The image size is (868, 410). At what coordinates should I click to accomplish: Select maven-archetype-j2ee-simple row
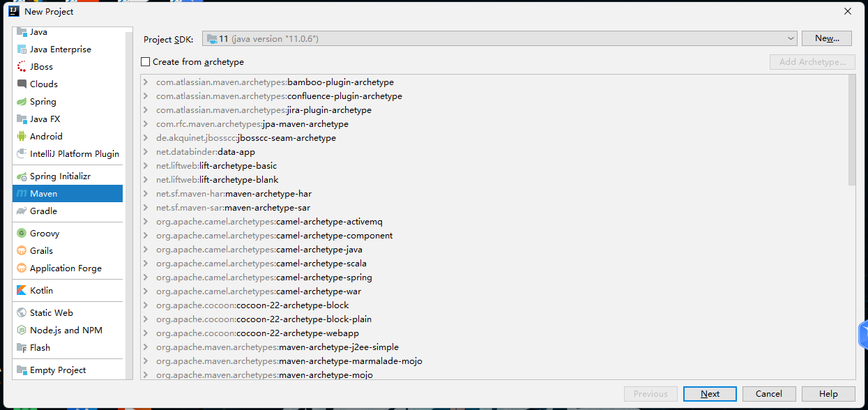(494, 347)
